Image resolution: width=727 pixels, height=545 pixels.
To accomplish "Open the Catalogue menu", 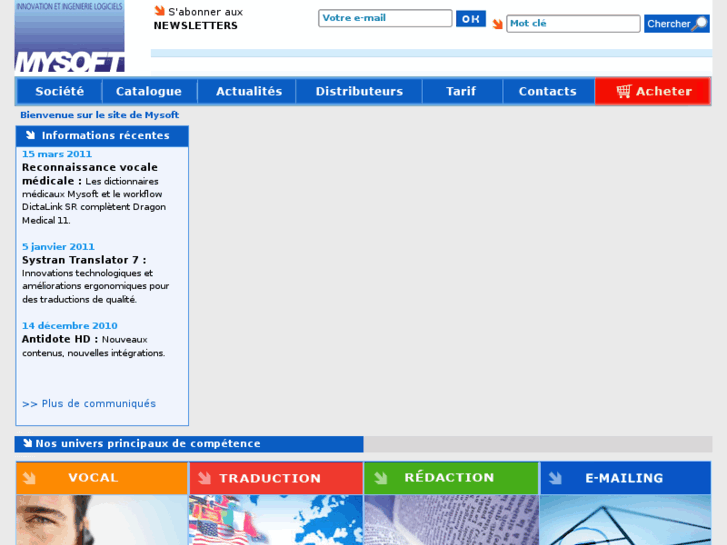I will [149, 91].
